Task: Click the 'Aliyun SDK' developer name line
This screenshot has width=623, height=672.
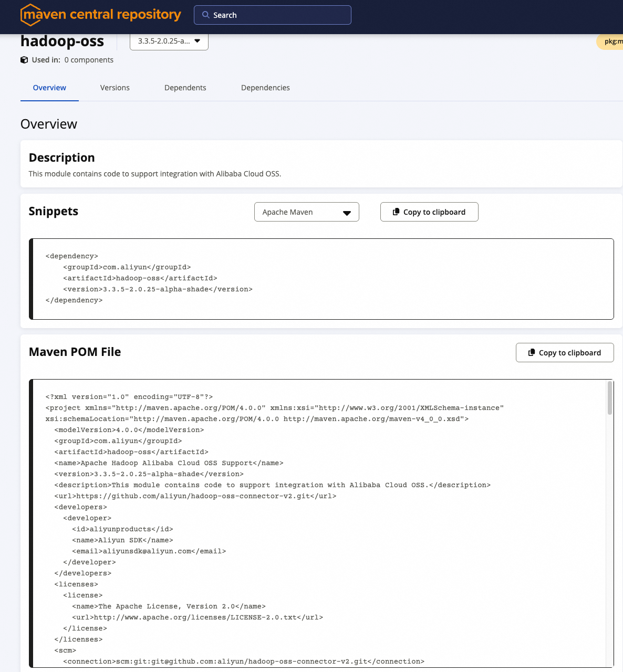Action: [122, 540]
